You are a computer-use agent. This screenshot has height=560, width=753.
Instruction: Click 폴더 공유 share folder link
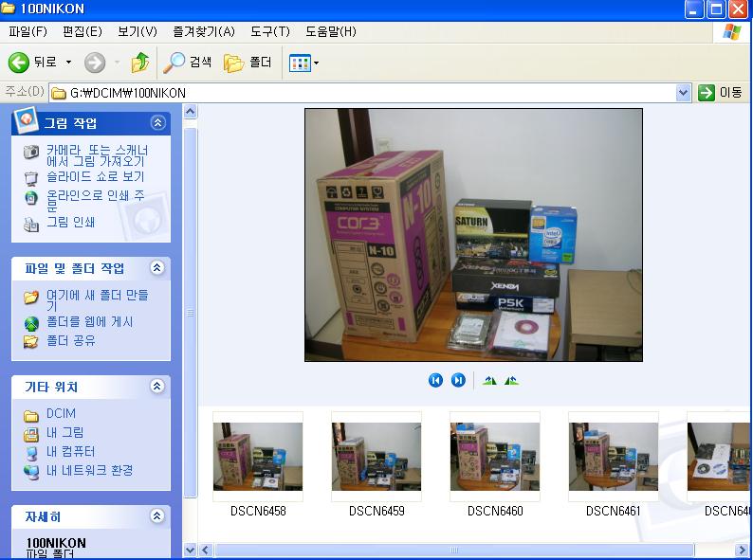pos(70,341)
